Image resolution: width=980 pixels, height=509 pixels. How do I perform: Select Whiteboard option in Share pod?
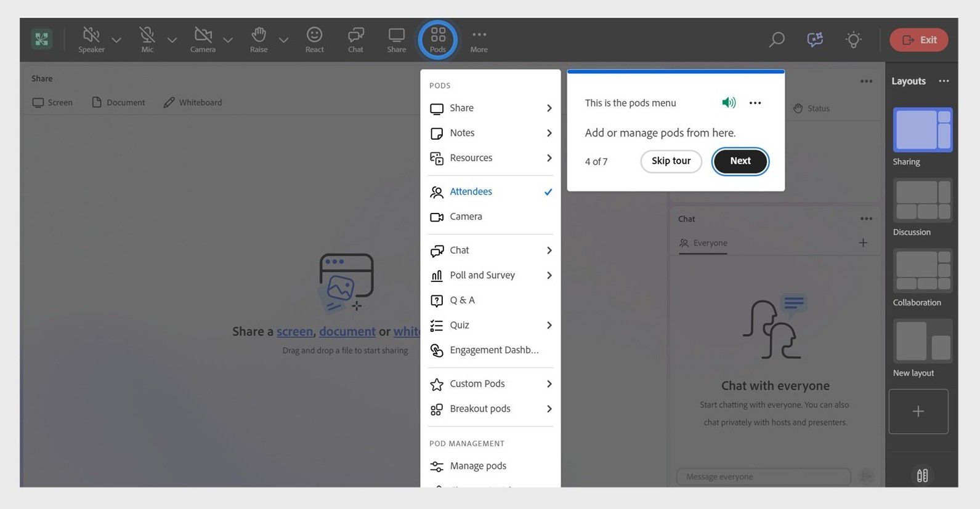pos(193,103)
